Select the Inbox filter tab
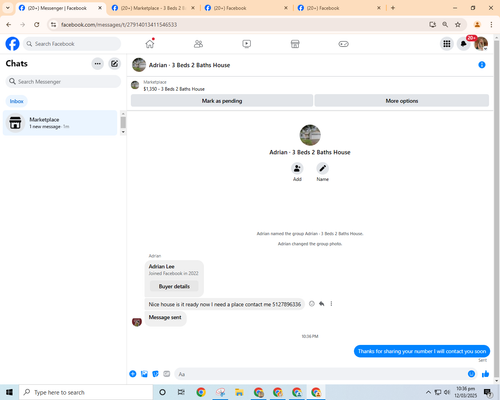Viewport: 500px width, 400px height. click(x=17, y=101)
